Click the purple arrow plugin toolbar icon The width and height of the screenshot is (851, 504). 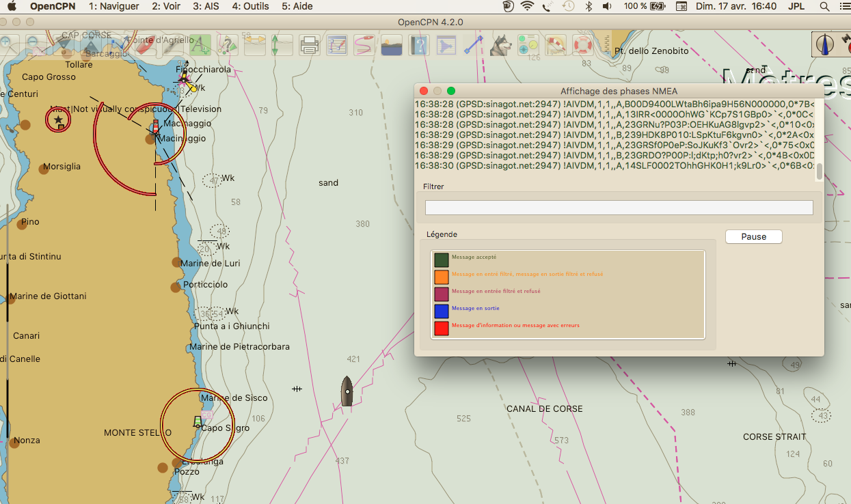(x=446, y=45)
